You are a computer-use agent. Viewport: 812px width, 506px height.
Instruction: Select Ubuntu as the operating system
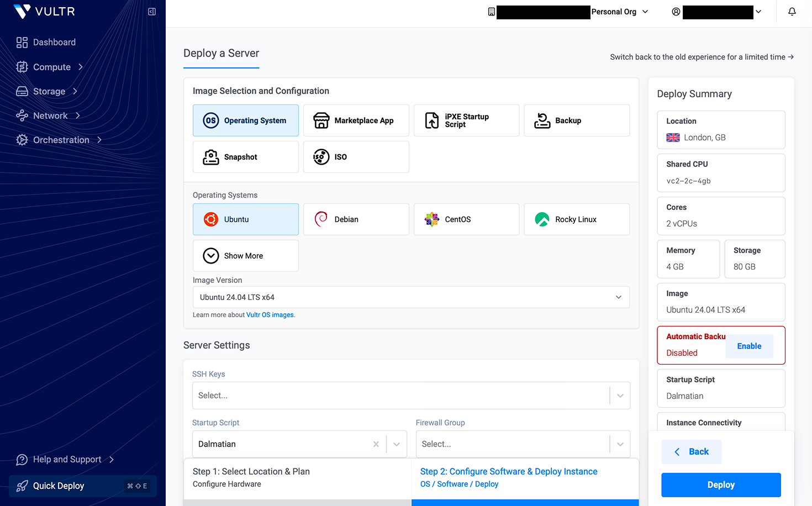246,219
